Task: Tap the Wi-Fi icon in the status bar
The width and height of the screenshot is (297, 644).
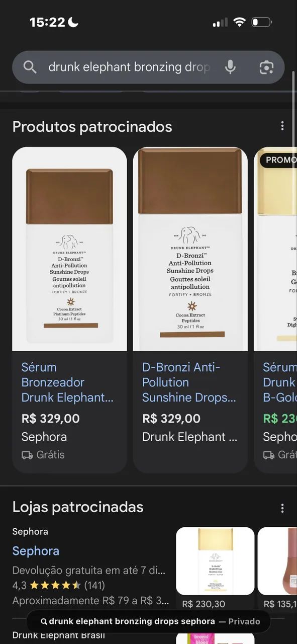Action: [x=240, y=21]
